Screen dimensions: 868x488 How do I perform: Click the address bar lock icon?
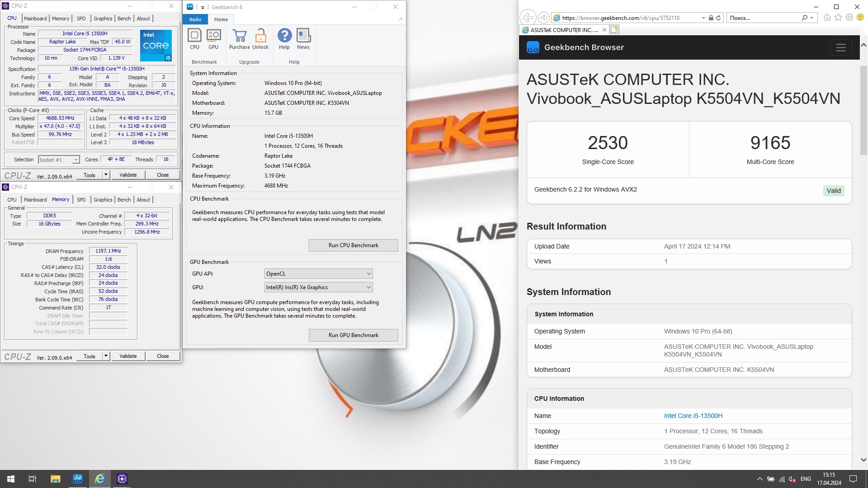(711, 18)
